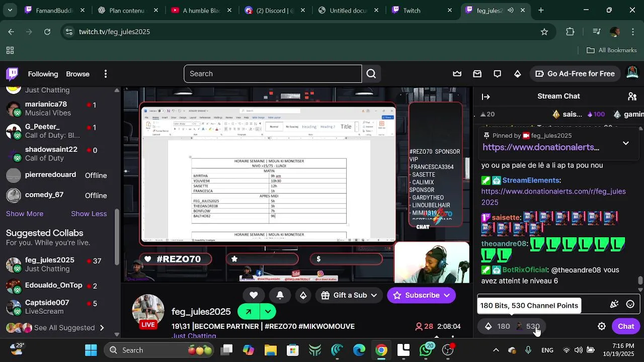This screenshot has height=362, width=644.
Task: Open the browser tab search dropdown
Action: tap(10, 10)
